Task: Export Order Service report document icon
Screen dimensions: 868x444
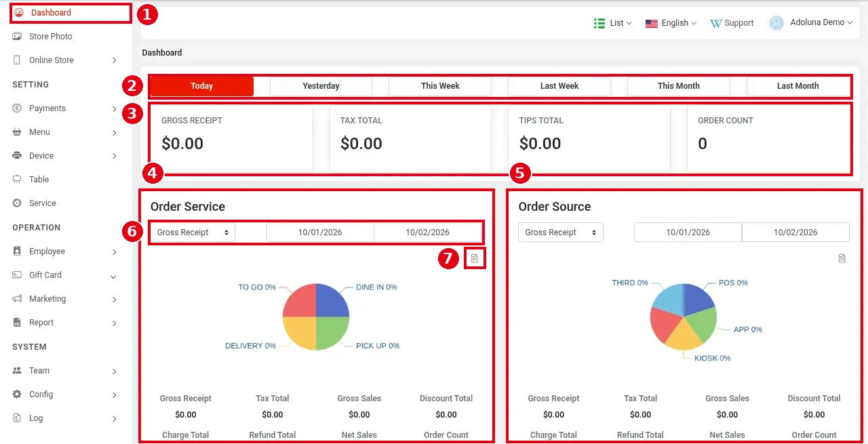Action: tap(475, 258)
